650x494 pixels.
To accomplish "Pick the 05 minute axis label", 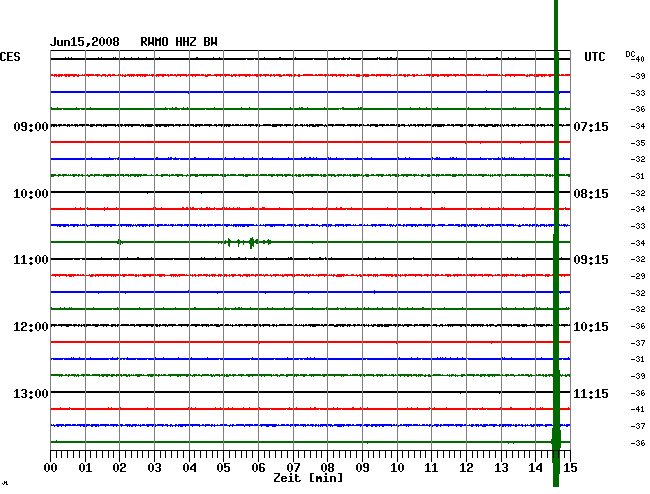I will (x=223, y=468).
